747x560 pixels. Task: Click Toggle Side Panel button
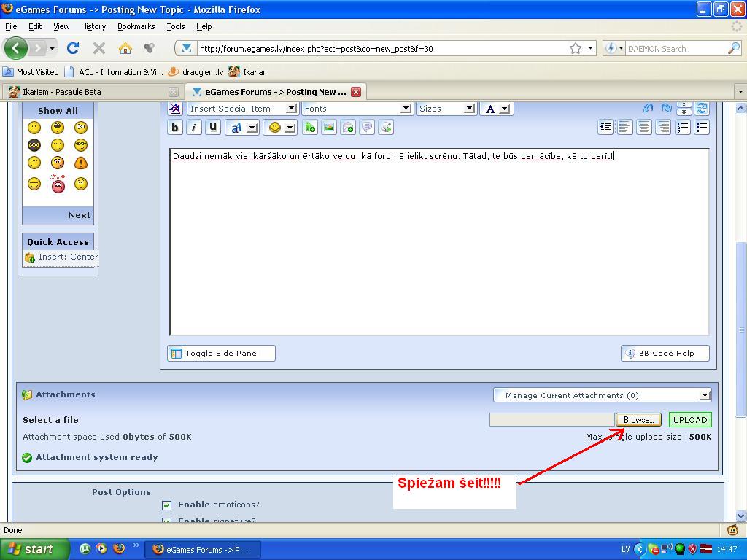pos(222,354)
